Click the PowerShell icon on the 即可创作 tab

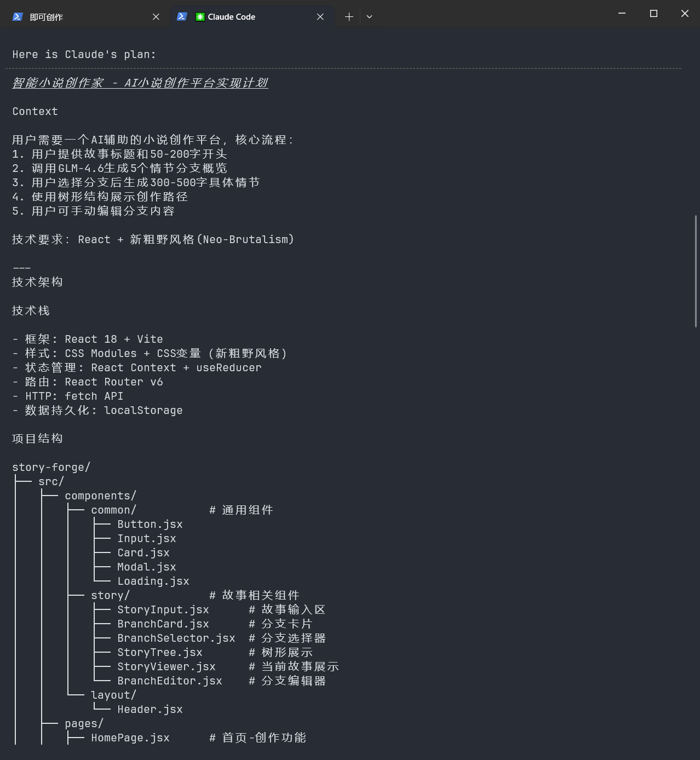[x=18, y=17]
